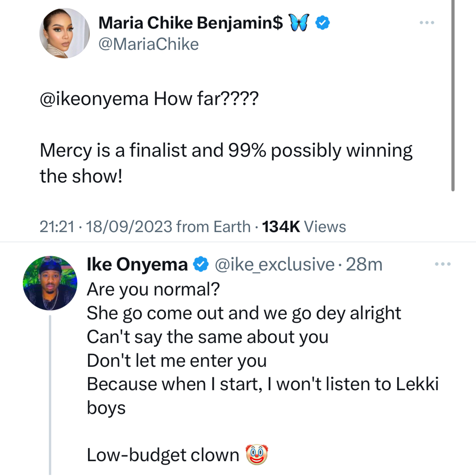Click the Maria Chike Benjamin$ display name

coord(190,23)
